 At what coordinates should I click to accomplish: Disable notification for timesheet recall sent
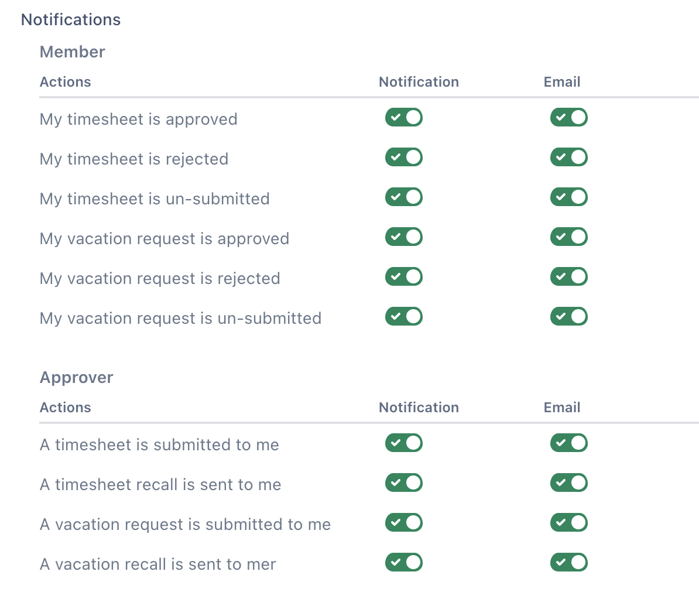[403, 483]
